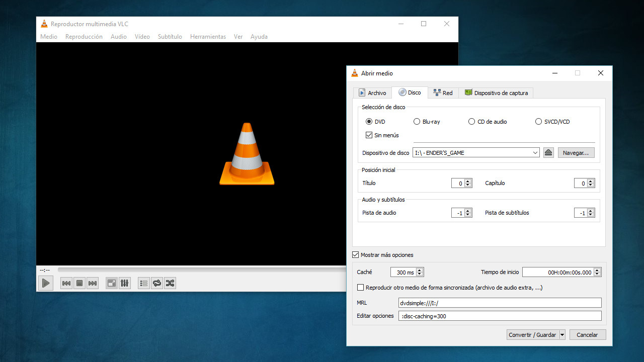644x362 pixels.
Task: Select the Stop playback icon
Action: pyautogui.click(x=79, y=283)
